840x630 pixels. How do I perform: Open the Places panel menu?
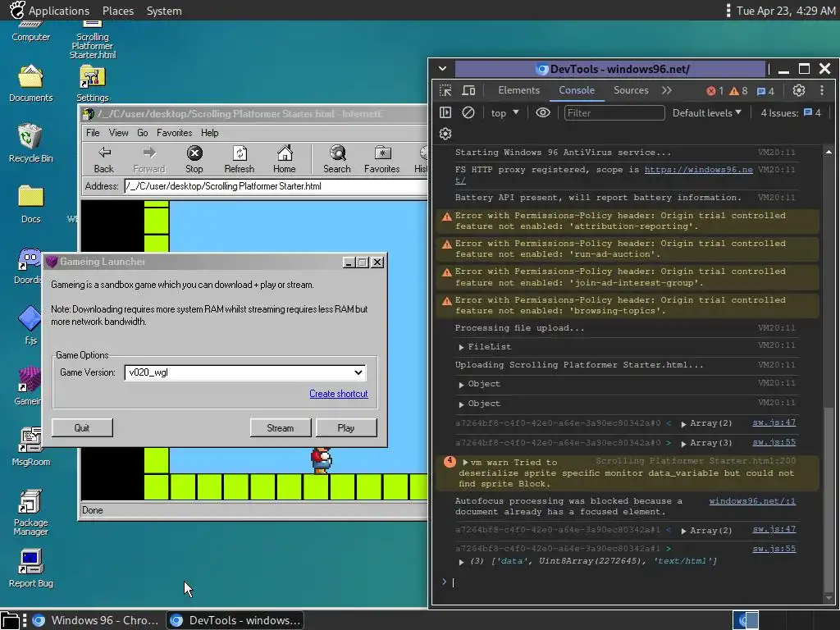pyautogui.click(x=118, y=11)
